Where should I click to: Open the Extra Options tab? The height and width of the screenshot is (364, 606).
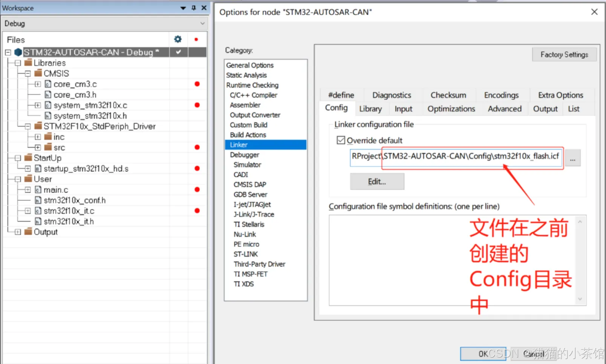[560, 95]
